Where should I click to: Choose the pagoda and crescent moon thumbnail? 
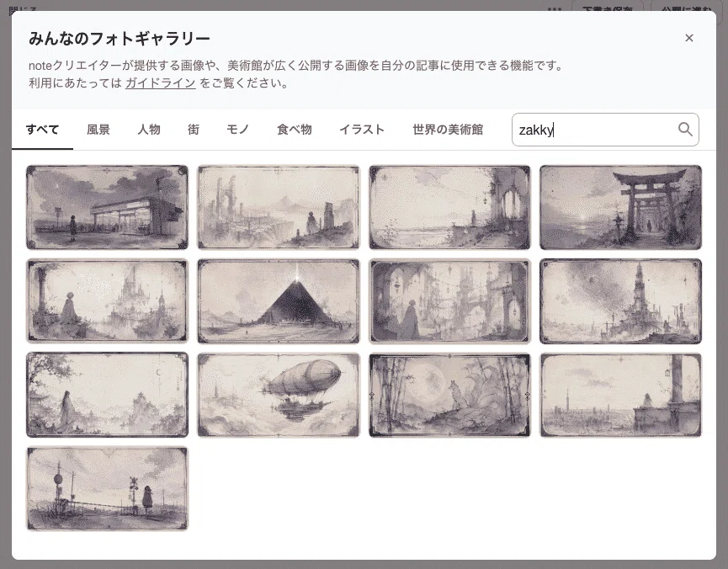[107, 396]
